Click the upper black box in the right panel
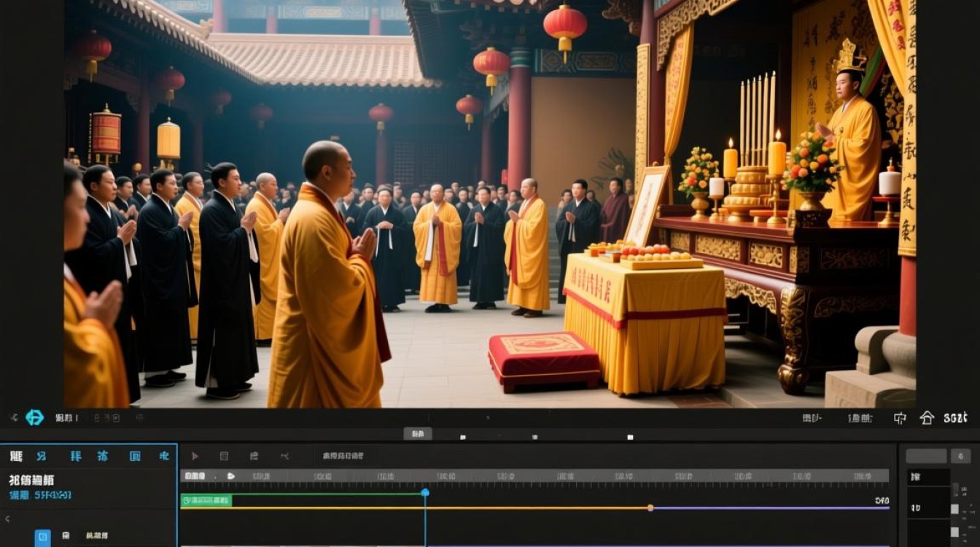 click(928, 476)
